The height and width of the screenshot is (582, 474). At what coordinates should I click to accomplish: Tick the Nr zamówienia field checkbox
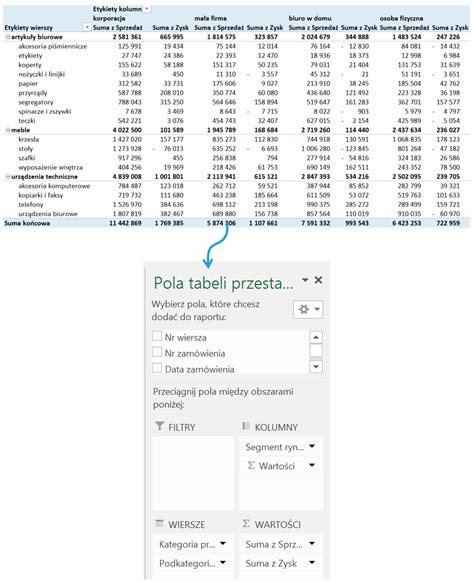point(157,352)
